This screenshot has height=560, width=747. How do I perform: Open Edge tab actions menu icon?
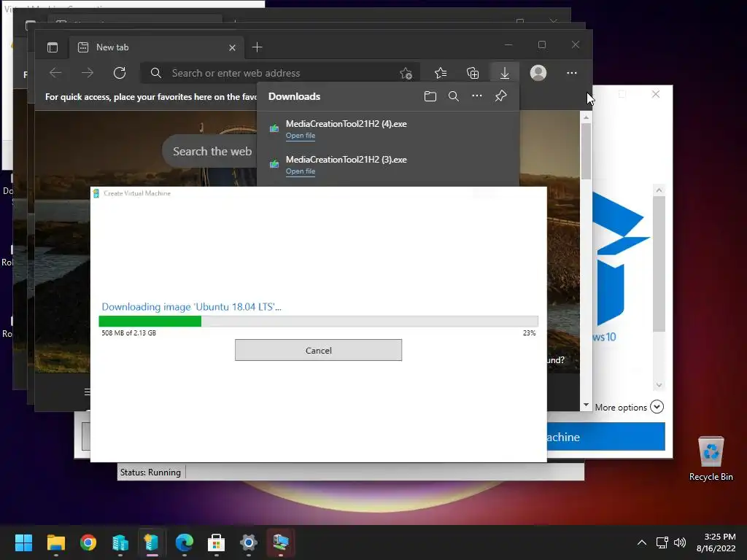click(53, 47)
